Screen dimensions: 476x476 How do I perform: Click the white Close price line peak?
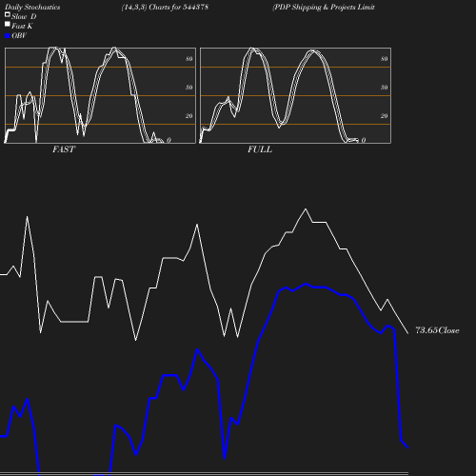coord(306,209)
